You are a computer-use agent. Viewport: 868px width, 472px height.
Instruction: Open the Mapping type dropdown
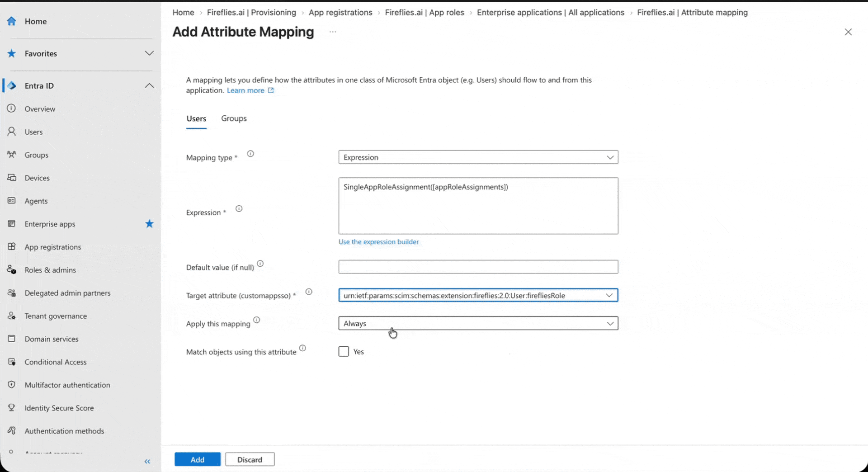[x=478, y=157]
